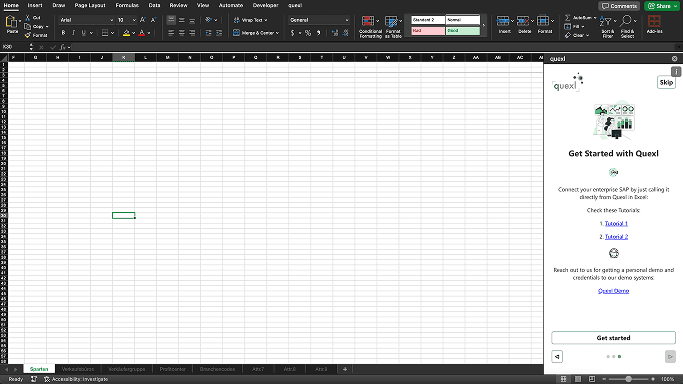Image resolution: width=683 pixels, height=384 pixels.
Task: Open the Tutorial 1 link
Action: click(616, 223)
